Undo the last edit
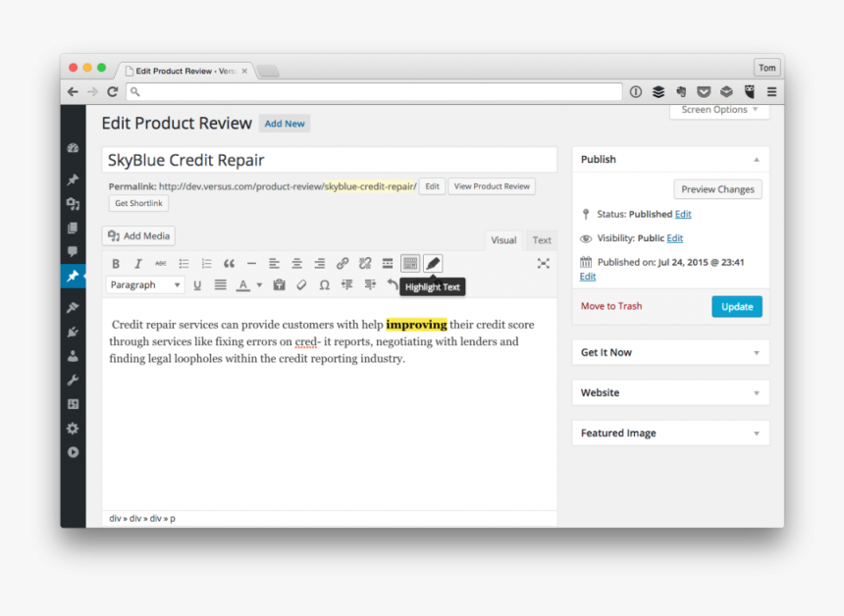844x616 pixels. (x=393, y=285)
